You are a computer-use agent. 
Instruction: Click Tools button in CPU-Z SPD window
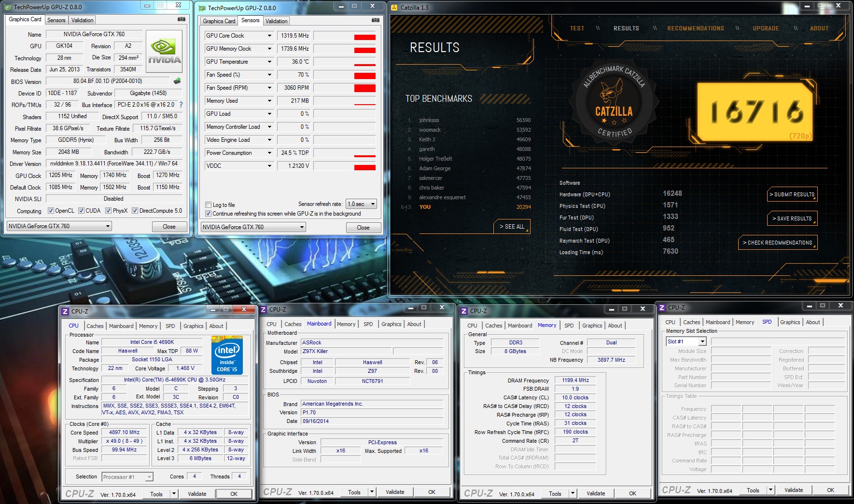pos(753,490)
